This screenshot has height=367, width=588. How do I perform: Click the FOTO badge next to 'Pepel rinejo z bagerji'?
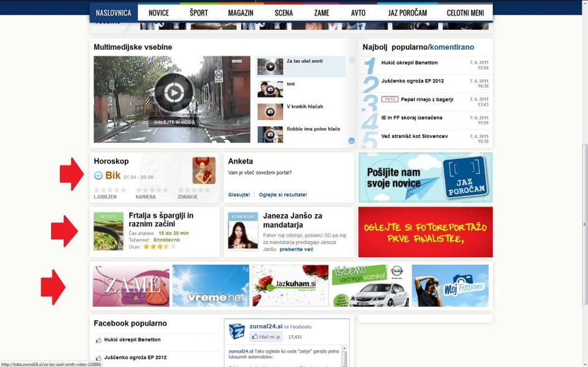390,99
